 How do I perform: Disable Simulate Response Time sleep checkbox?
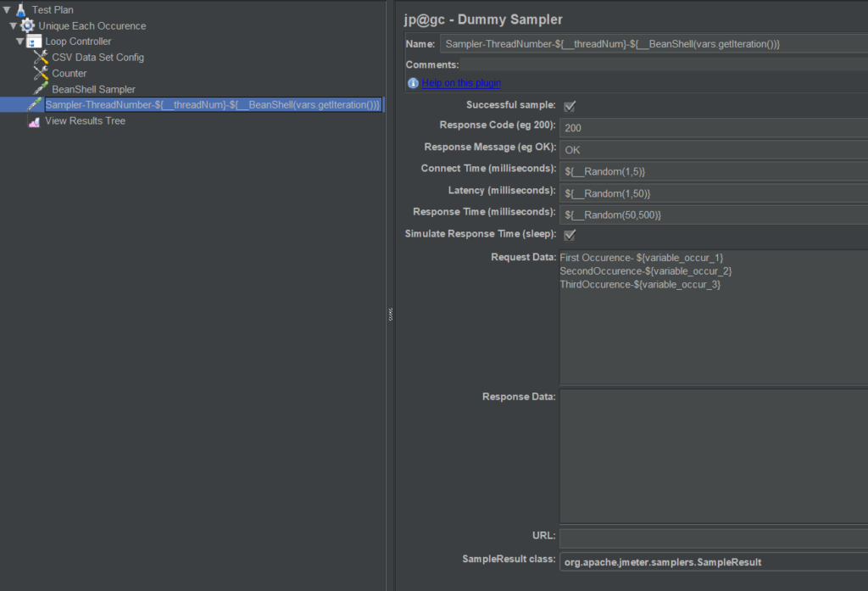pos(570,235)
